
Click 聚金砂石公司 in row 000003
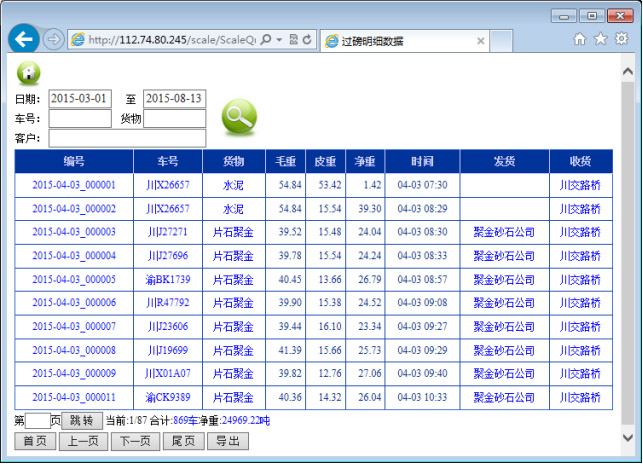click(504, 232)
